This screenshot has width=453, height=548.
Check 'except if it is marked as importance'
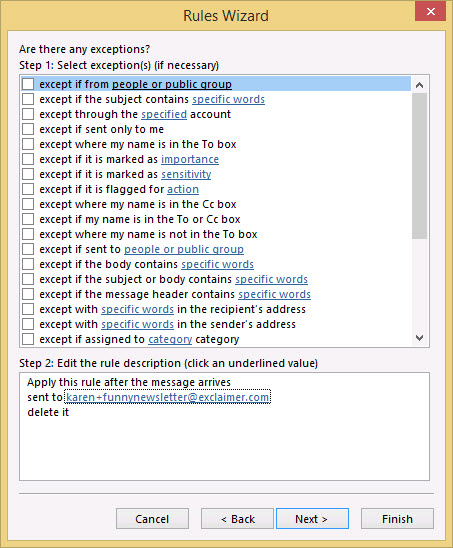[x=28, y=159]
